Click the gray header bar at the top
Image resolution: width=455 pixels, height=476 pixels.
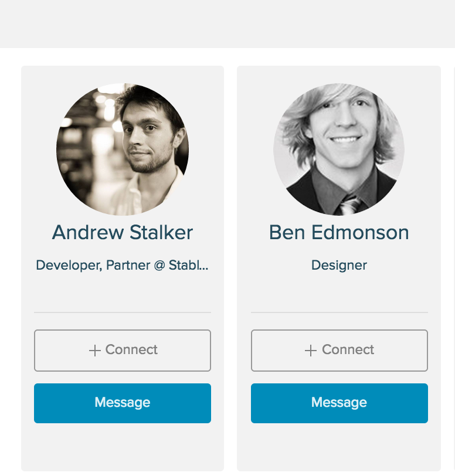pyautogui.click(x=227, y=23)
